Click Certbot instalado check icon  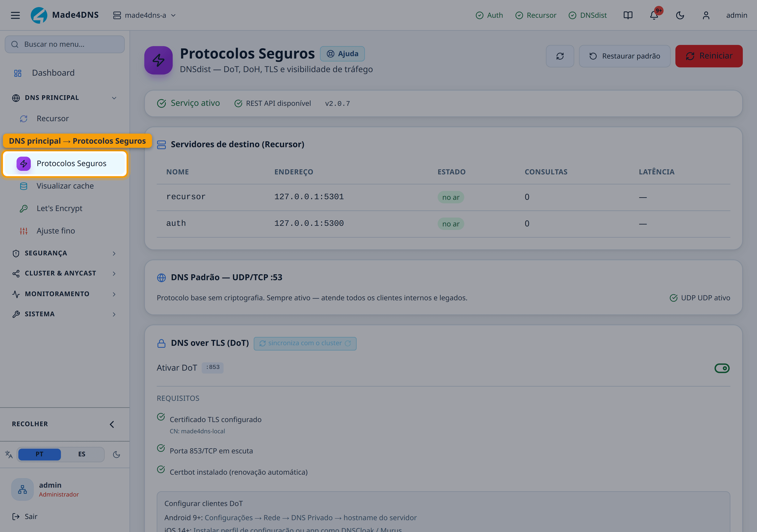161,469
